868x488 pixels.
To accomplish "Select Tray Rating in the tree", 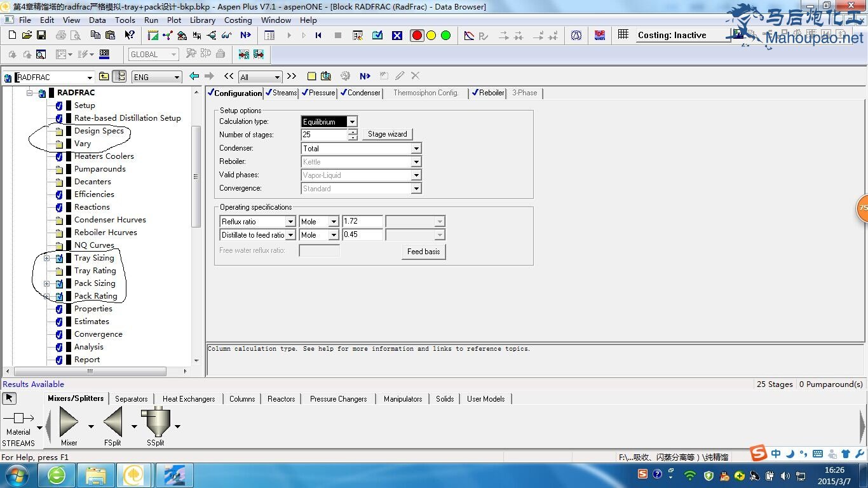I will tap(95, 271).
